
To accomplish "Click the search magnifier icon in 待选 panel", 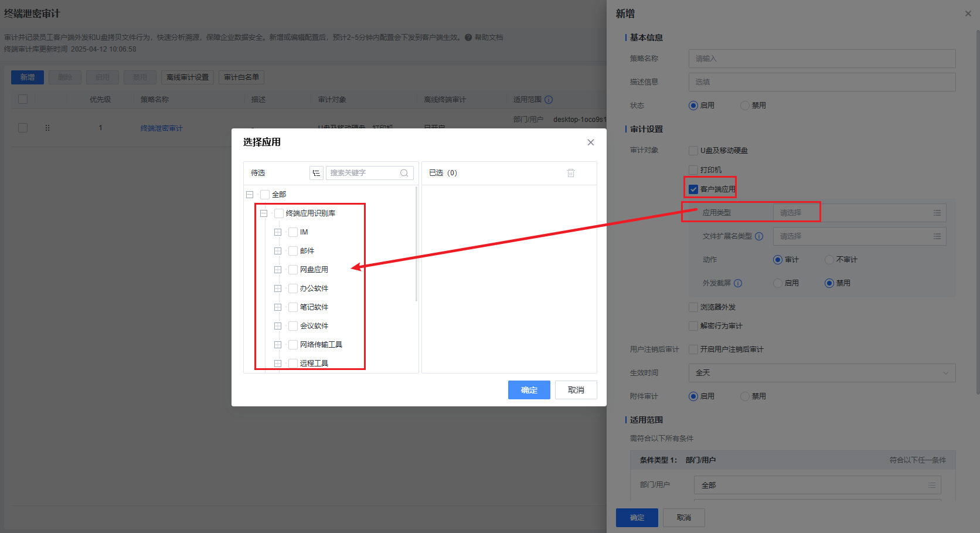I will 404,173.
